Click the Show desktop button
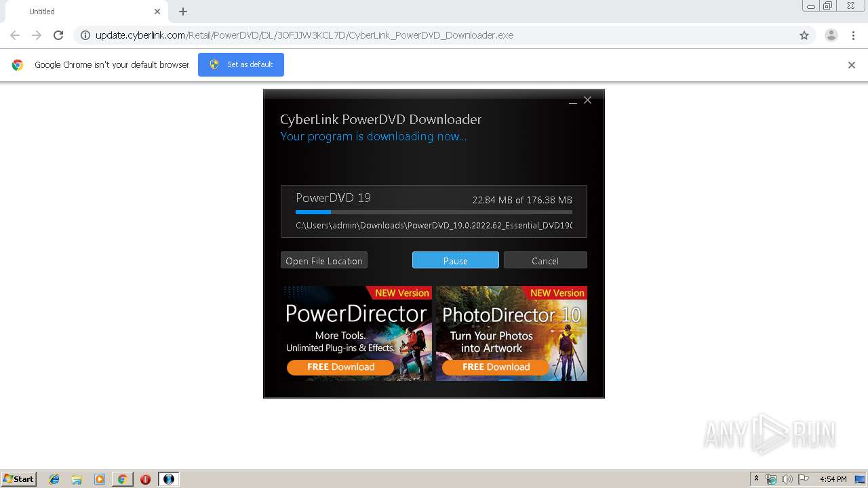This screenshot has height=488, width=868. click(x=860, y=479)
